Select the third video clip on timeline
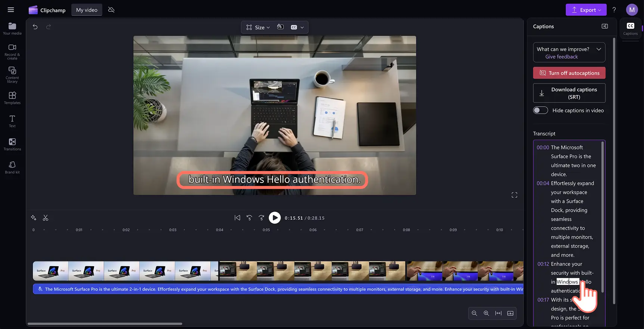644x329 pixels. (x=465, y=271)
